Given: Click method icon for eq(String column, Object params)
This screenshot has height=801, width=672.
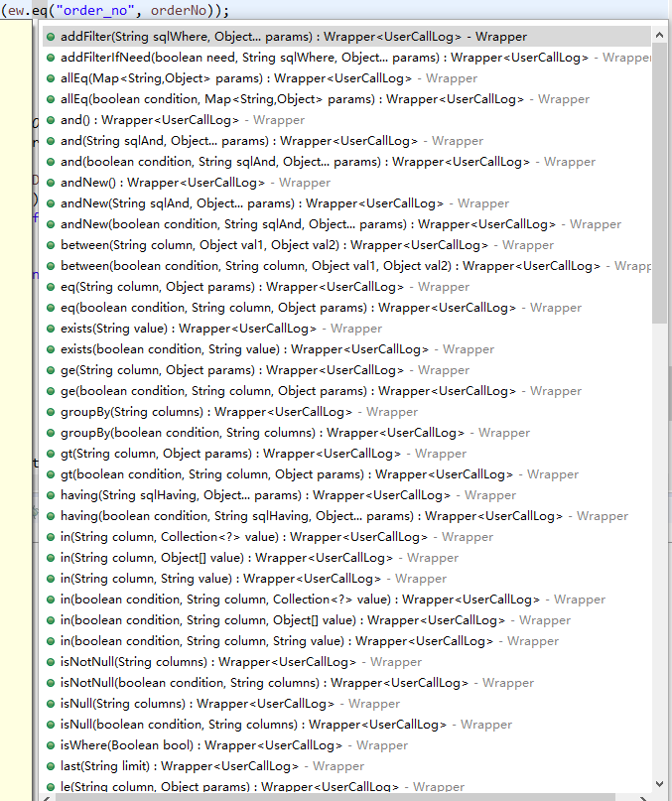Looking at the screenshot, I should click(51, 287).
